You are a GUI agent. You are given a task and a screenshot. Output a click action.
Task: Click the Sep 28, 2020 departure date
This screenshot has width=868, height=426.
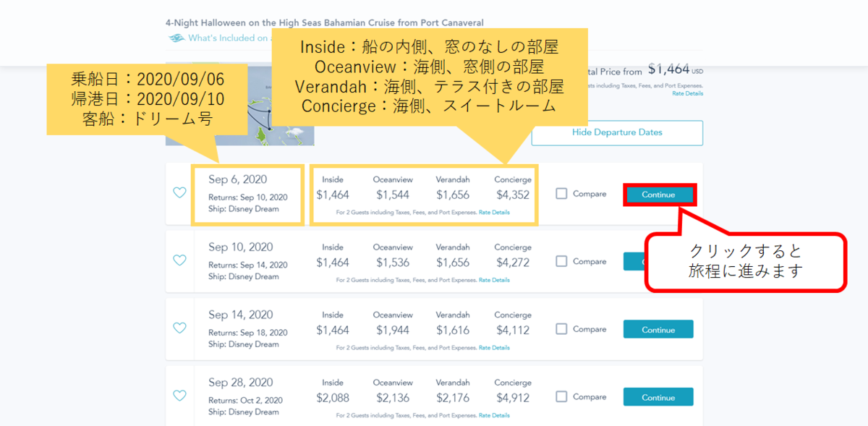pos(241,383)
